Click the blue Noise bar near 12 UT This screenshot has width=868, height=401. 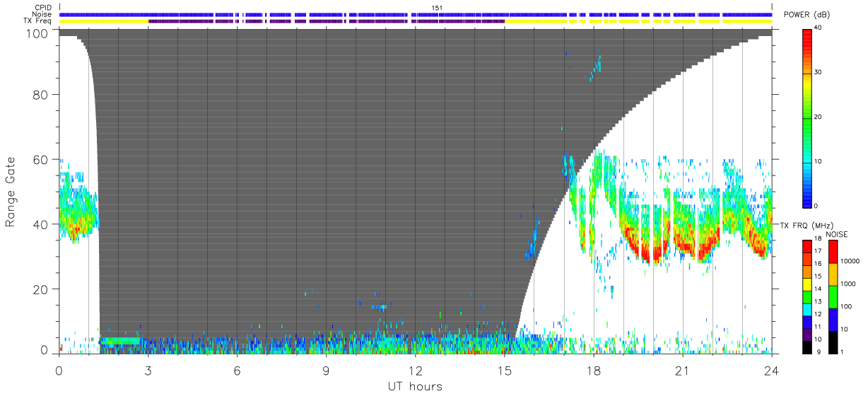[424, 14]
